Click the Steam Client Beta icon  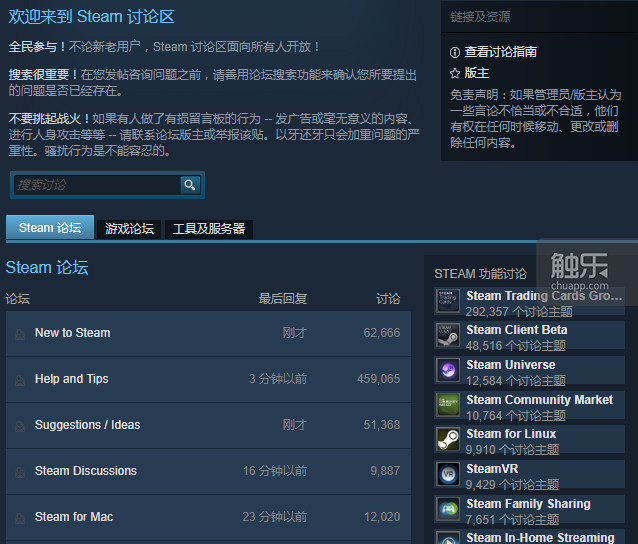(x=448, y=335)
